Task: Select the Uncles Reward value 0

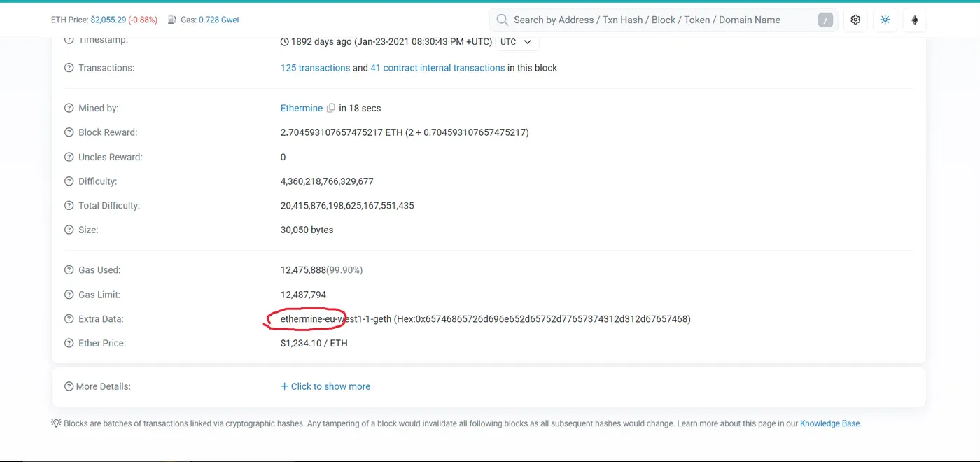Action: tap(283, 157)
